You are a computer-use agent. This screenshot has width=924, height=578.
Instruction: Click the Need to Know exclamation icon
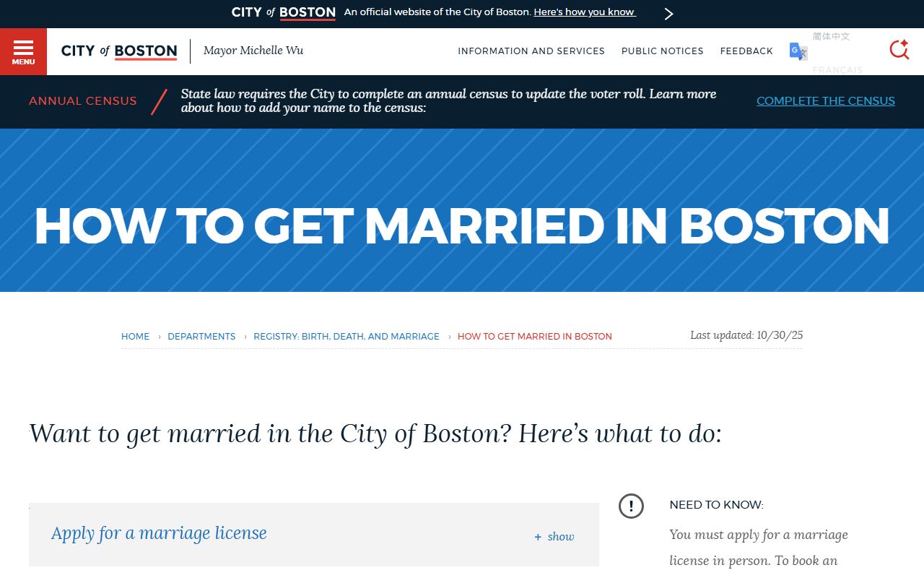631,506
